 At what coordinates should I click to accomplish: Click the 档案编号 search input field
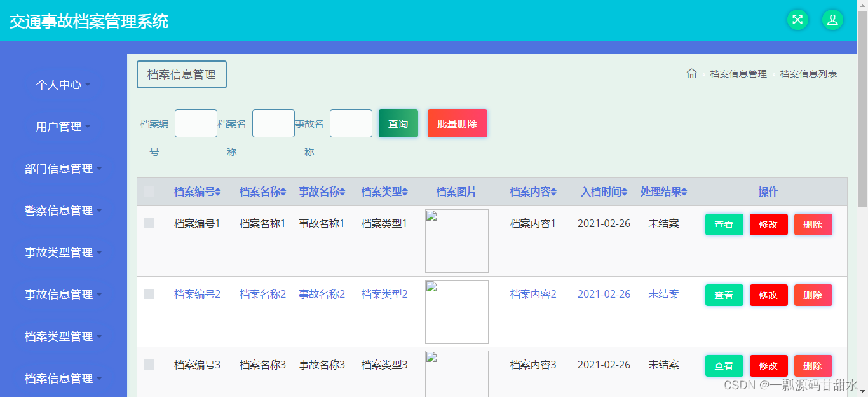coord(196,123)
